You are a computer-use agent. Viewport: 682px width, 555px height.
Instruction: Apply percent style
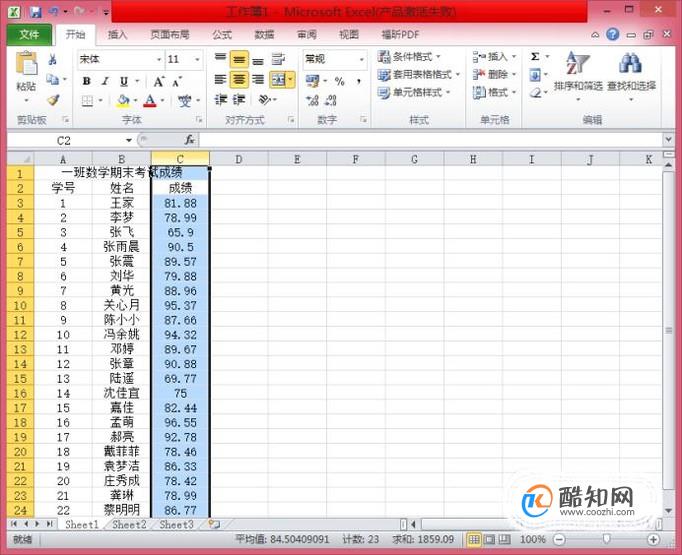339,81
